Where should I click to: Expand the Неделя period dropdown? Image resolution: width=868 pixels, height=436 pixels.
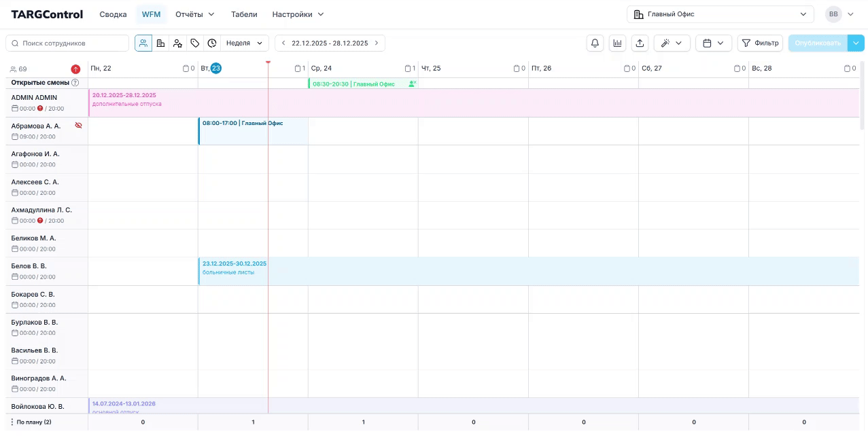[244, 43]
